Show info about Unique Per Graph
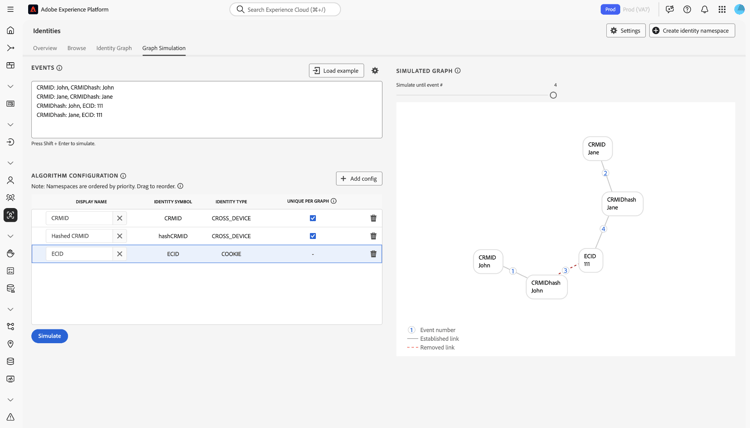The image size is (750, 428). 334,201
